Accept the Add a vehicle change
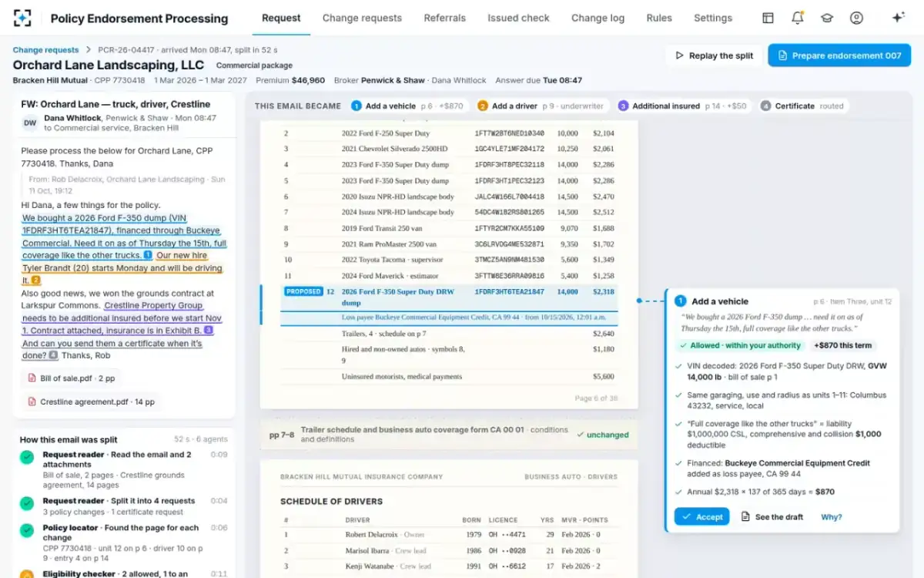This screenshot has width=924, height=578. (x=701, y=516)
